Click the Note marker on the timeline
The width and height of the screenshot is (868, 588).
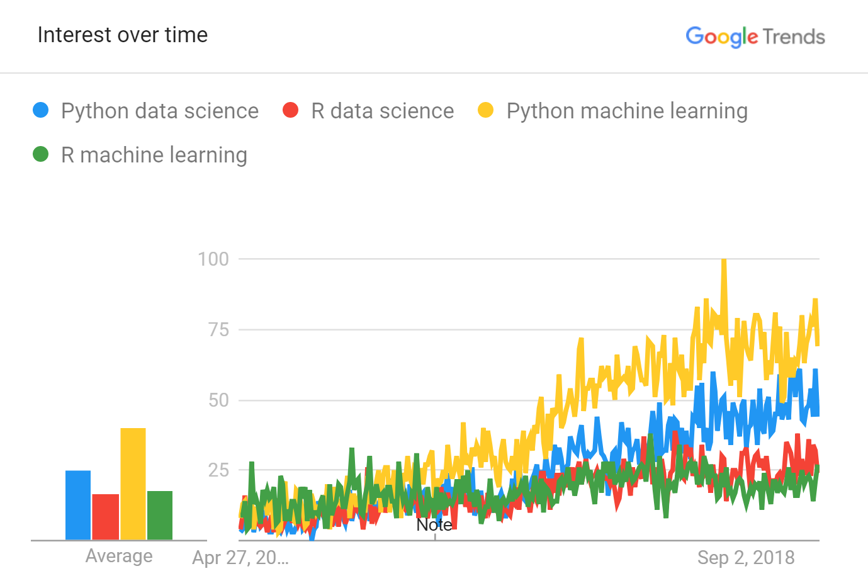[434, 525]
